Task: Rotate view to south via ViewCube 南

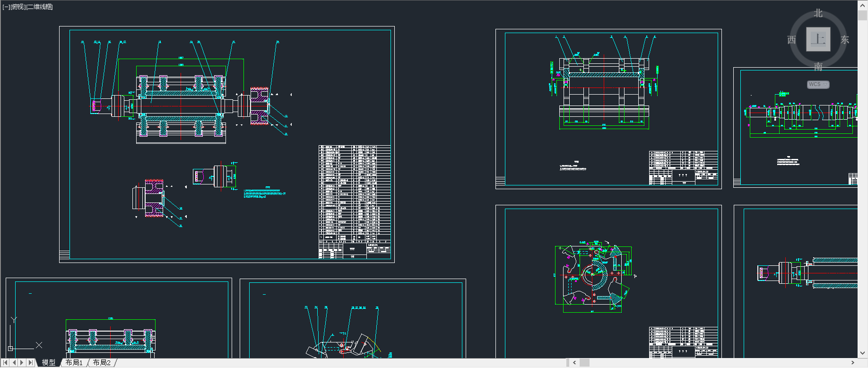Action: pyautogui.click(x=818, y=67)
